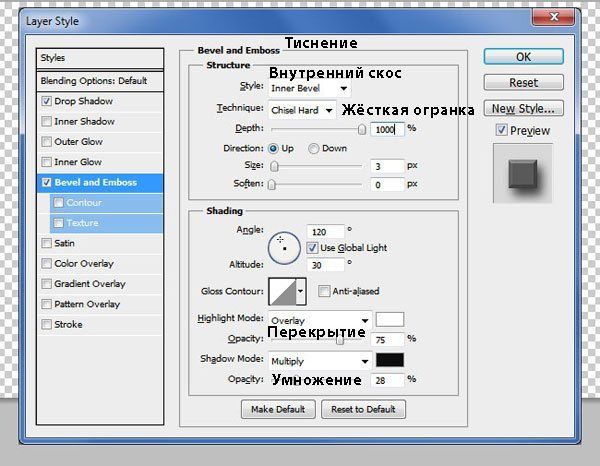Screen dimensions: 600x466
Task: Open the black shadow color swatch
Action: point(390,360)
